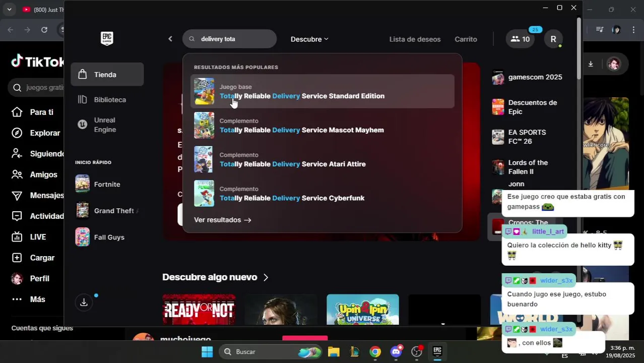The height and width of the screenshot is (363, 644).
Task: Open Para ti in TikTok sidebar
Action: [x=32, y=112]
